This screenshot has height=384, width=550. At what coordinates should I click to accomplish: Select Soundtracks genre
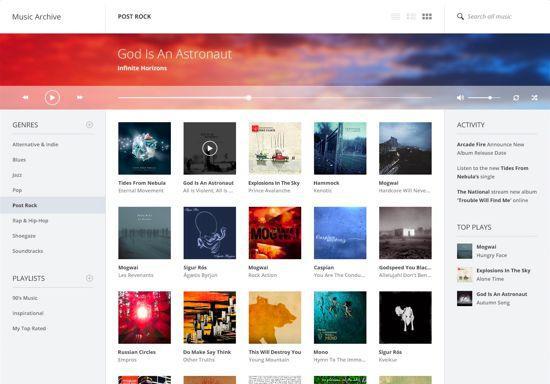(x=28, y=251)
